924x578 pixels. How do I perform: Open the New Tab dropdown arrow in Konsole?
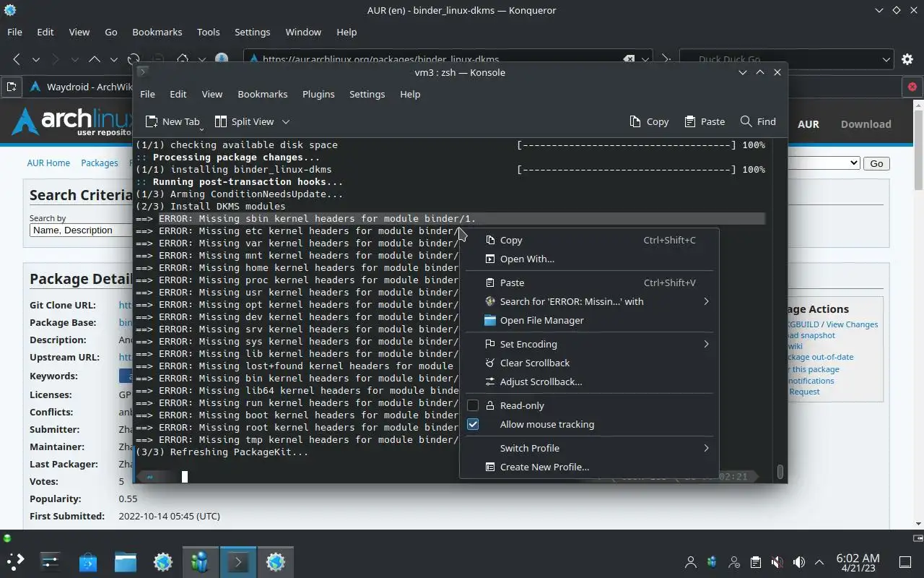[201, 129]
